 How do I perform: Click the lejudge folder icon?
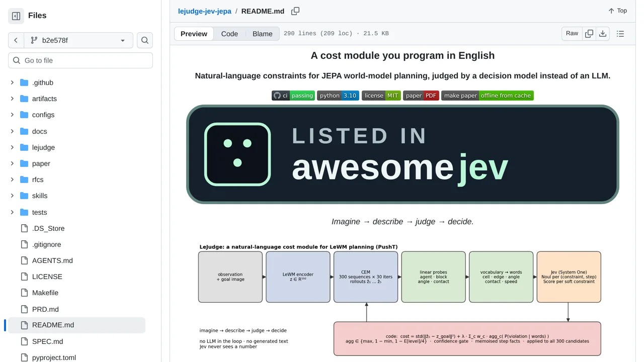[x=24, y=147]
